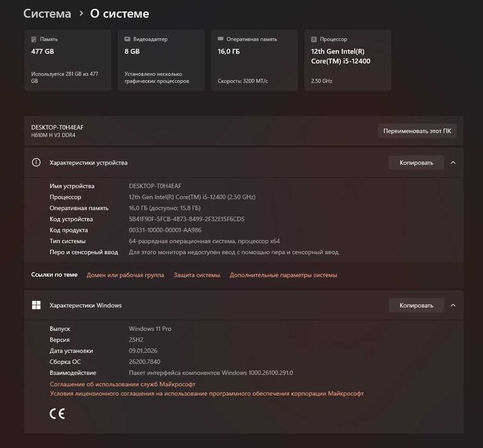Screen dimensions: 483x448
Task: Click the Видеоадаптер graphics card icon
Action: pos(128,39)
